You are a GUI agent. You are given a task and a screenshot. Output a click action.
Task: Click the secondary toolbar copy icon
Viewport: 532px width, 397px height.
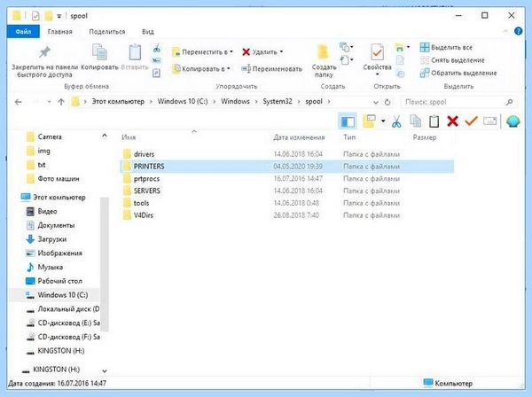415,121
